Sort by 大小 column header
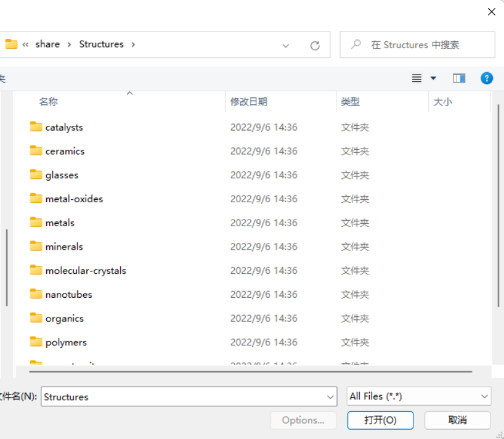 click(442, 102)
